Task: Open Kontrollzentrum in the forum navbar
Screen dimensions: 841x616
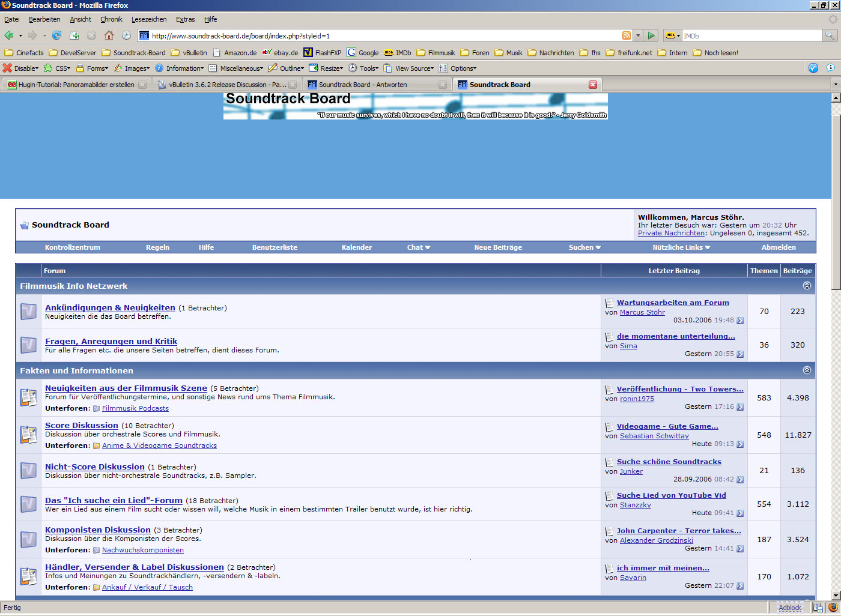Action: point(73,247)
